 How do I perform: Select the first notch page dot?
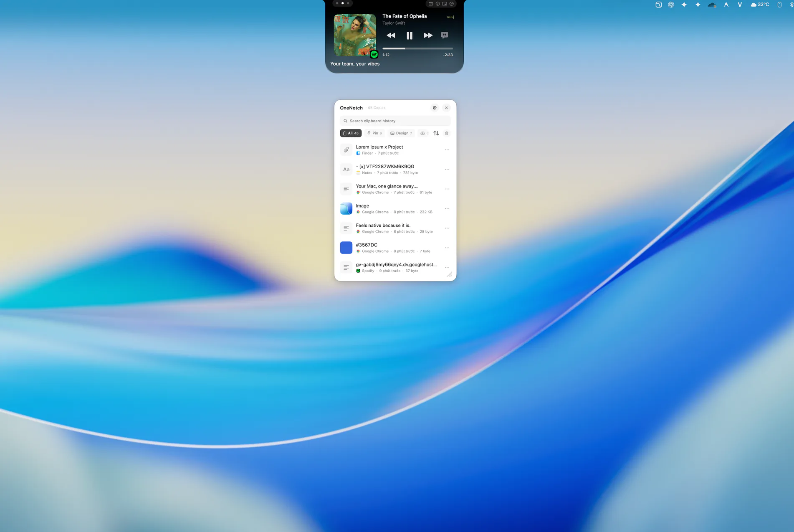337,3
